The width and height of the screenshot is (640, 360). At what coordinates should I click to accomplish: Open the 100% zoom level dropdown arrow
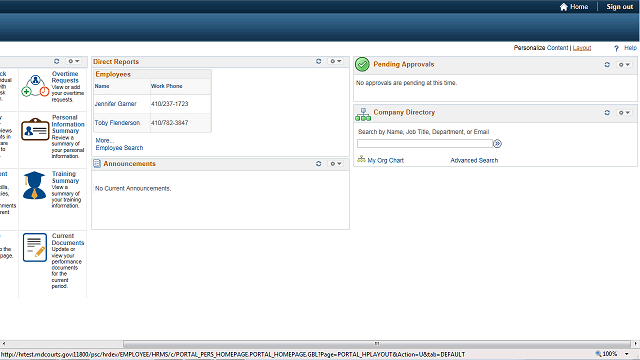tap(627, 354)
